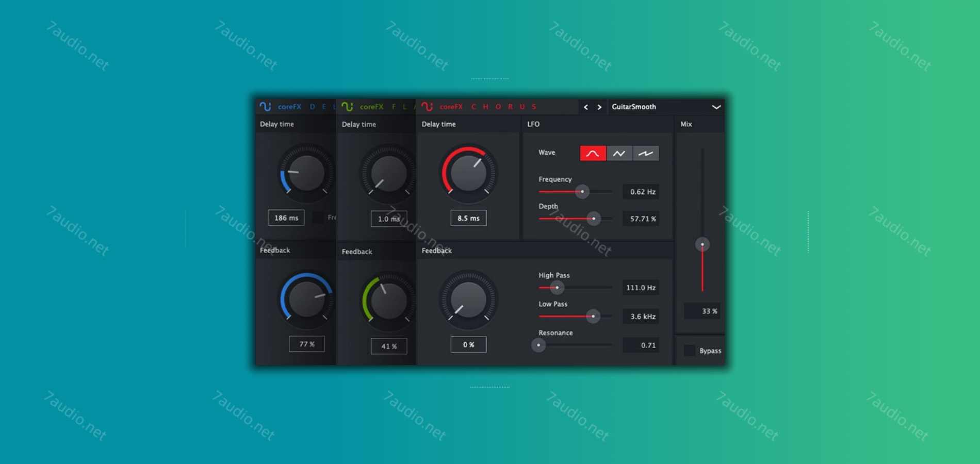
Task: Click the Mix section header
Action: point(686,124)
